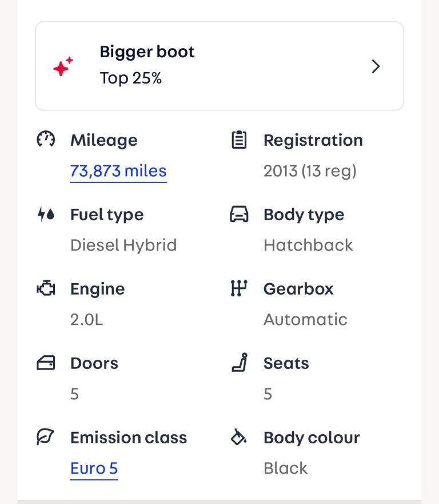Open the 73,873 miles link

118,171
